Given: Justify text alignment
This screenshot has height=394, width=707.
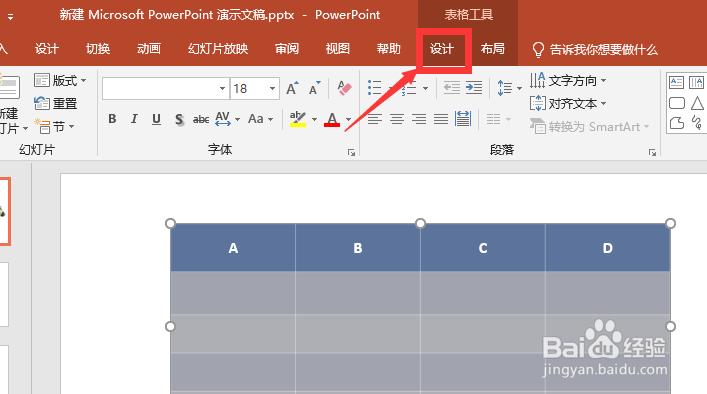Looking at the screenshot, I should pyautogui.click(x=441, y=119).
